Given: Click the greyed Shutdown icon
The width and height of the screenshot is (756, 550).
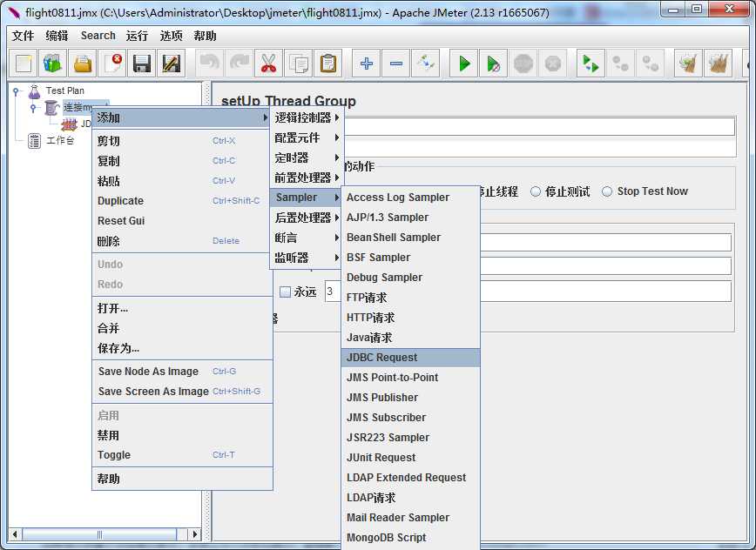Looking at the screenshot, I should click(553, 64).
